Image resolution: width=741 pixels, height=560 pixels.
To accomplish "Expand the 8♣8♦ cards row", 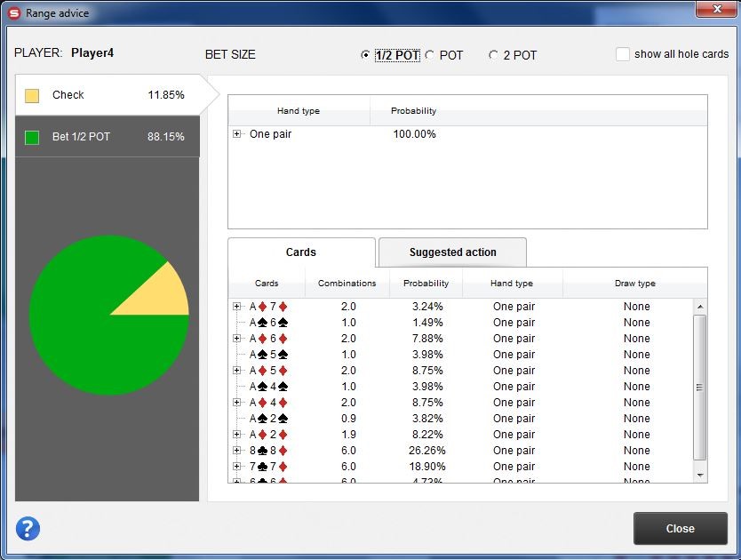I will click(x=237, y=451).
